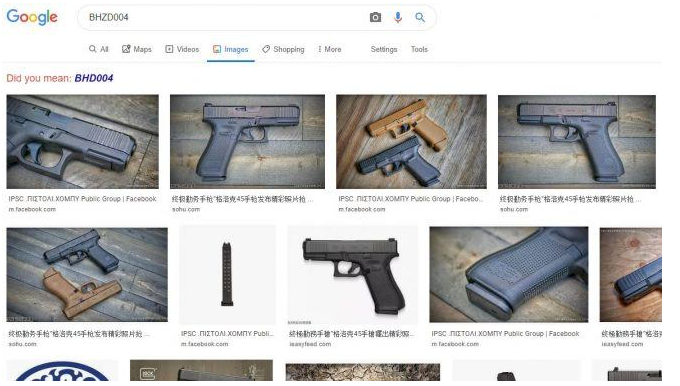Open the Settings menu
680x386 pixels.
point(384,49)
